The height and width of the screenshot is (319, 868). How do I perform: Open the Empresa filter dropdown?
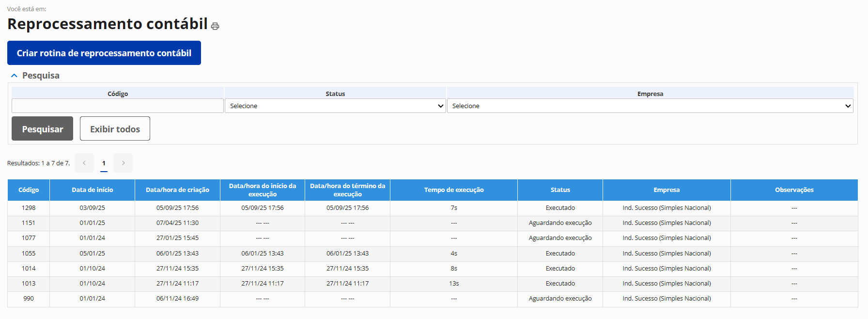click(x=650, y=106)
